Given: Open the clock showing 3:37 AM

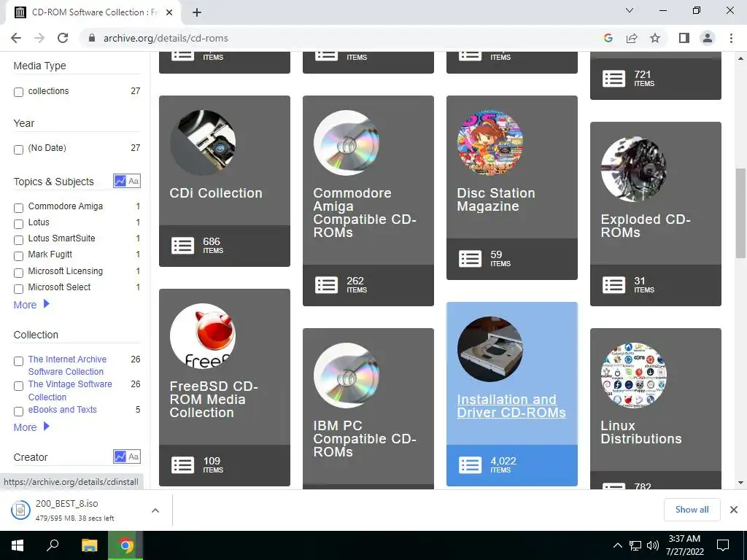Looking at the screenshot, I should point(684,545).
